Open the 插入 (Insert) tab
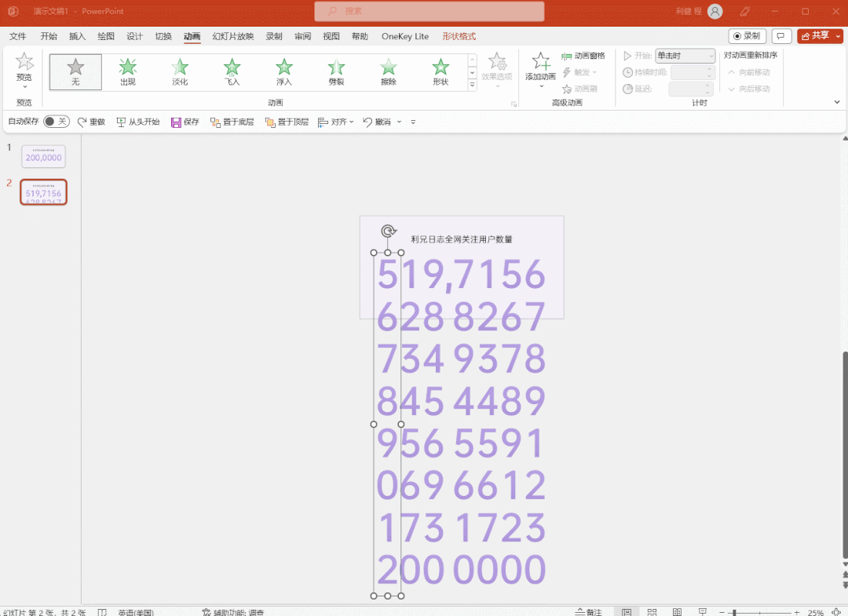 pyautogui.click(x=77, y=36)
